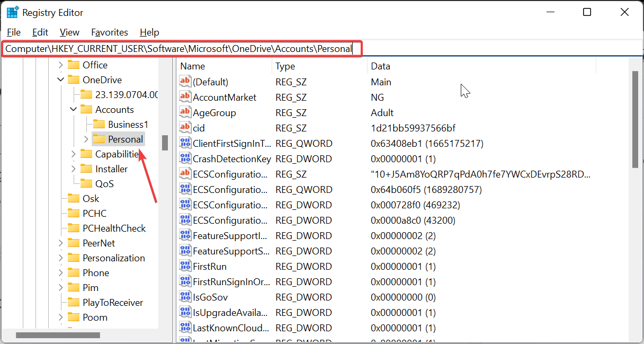Viewport: 644px width, 344px height.
Task: Select the FirstRun value name without suffix
Action: 210,266
